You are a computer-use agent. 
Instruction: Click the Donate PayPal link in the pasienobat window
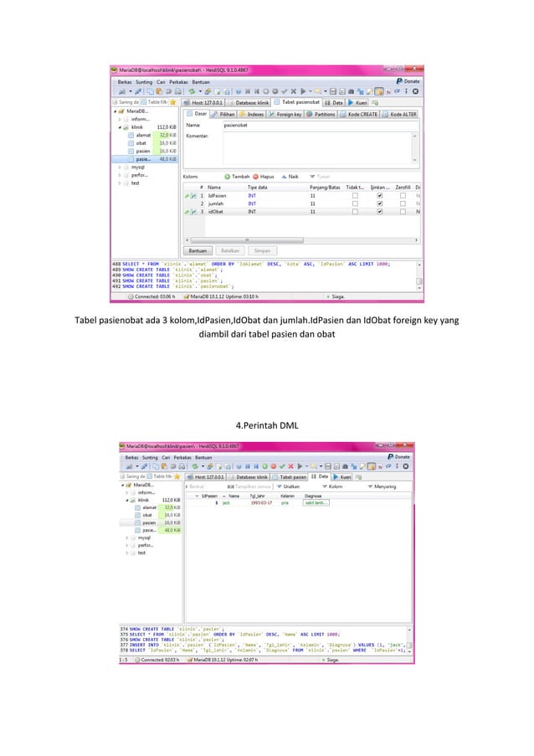point(408,81)
